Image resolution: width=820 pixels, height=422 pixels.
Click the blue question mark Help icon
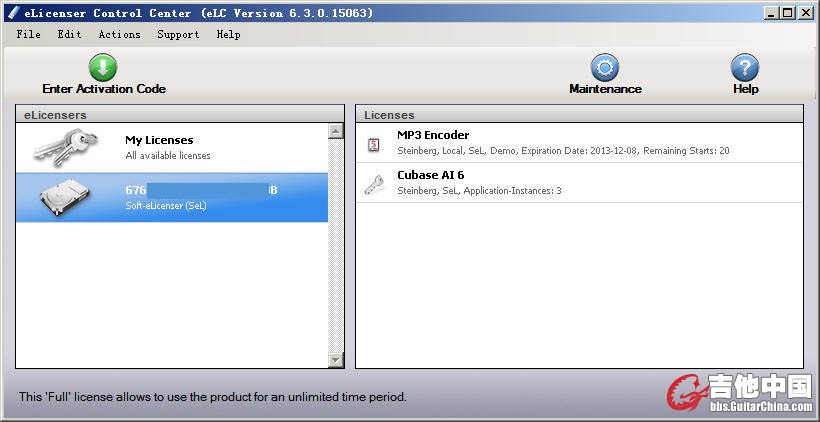point(745,68)
